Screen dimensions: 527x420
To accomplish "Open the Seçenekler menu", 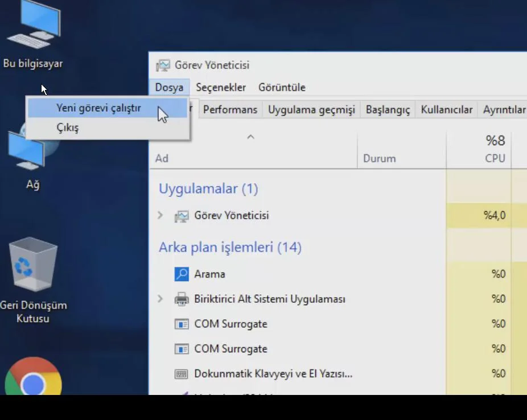I will pyautogui.click(x=221, y=87).
